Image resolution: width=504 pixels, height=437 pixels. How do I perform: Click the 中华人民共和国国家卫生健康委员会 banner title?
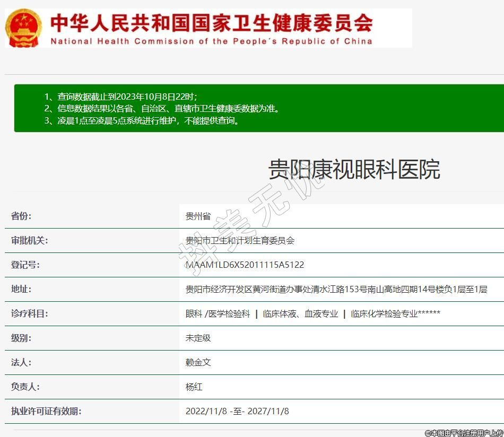point(211,22)
